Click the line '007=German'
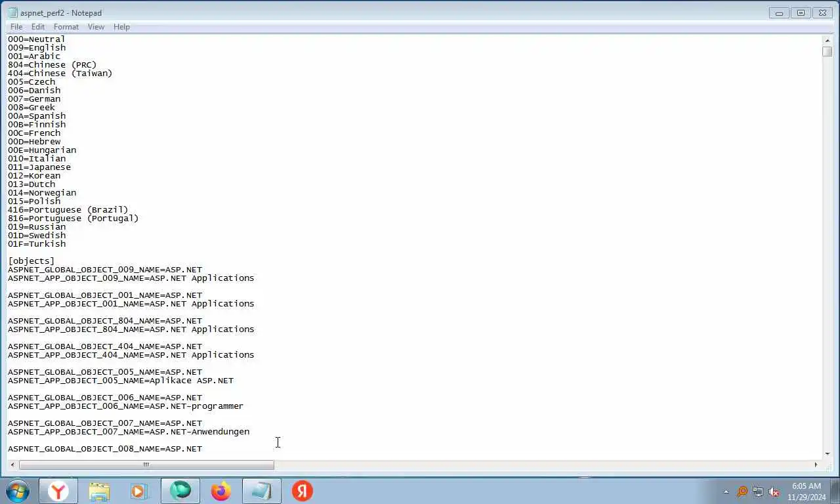Viewport: 840px width, 504px height. coord(34,99)
